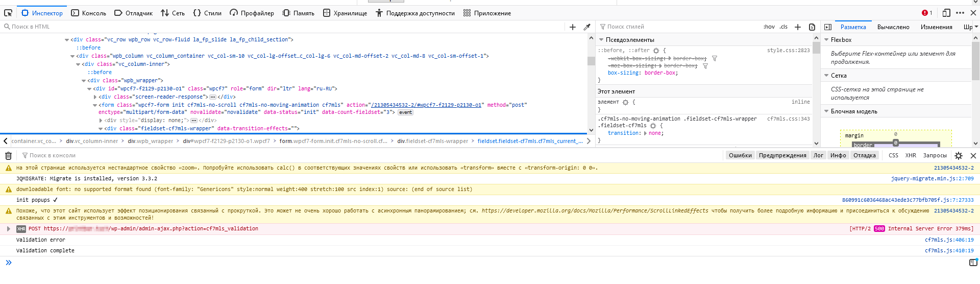Open the Вычислено sidebar tab
This screenshot has height=284, width=980.
(893, 27)
